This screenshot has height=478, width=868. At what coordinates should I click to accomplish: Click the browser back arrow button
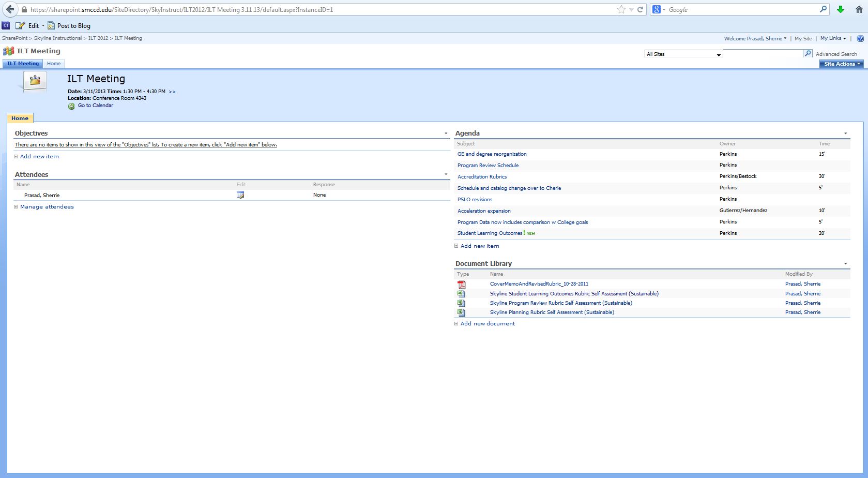tap(10, 9)
